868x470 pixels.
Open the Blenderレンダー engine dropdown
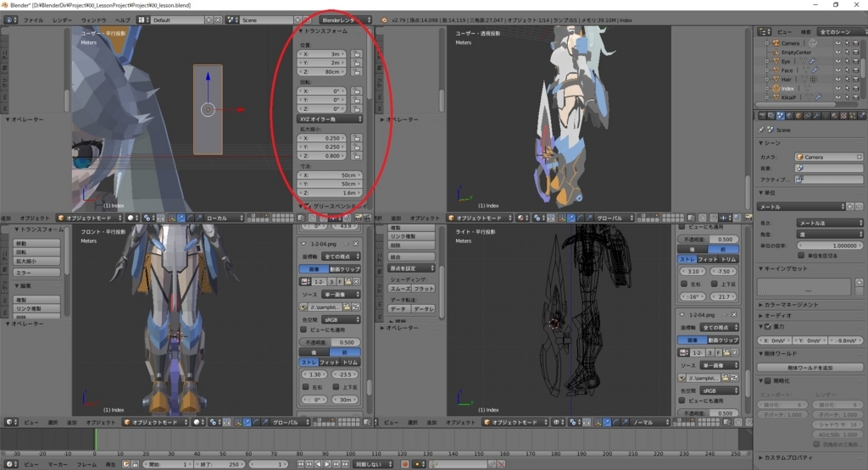pos(346,20)
